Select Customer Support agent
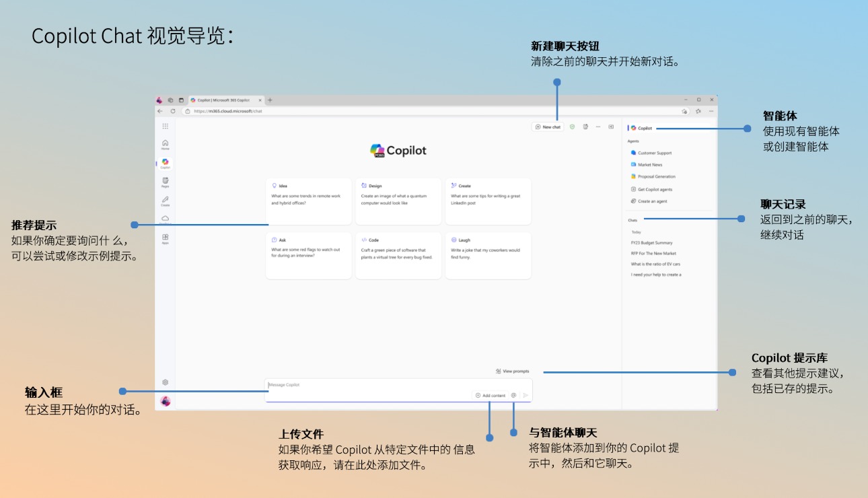 pos(654,153)
